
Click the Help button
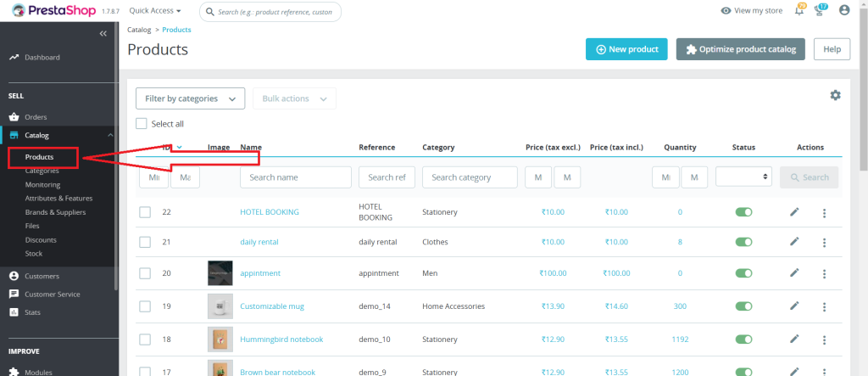[x=832, y=48]
